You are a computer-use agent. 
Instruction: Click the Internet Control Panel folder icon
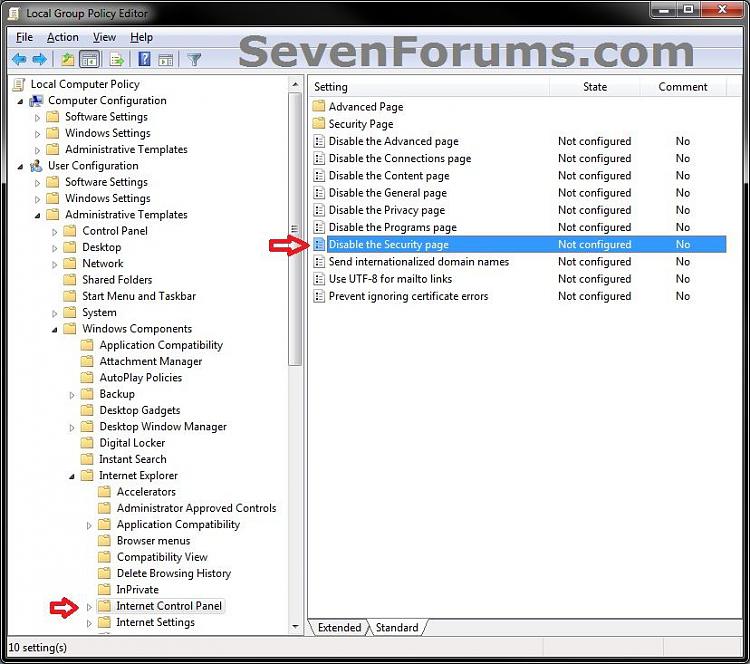(x=104, y=606)
